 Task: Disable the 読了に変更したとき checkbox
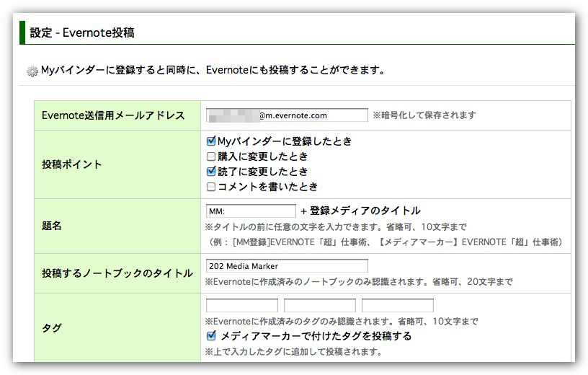coord(211,172)
